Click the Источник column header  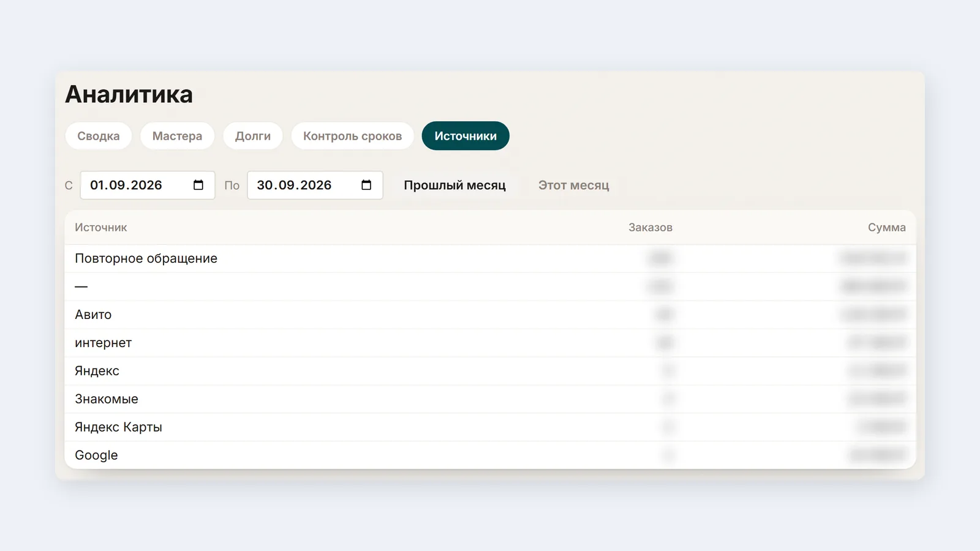(x=101, y=227)
